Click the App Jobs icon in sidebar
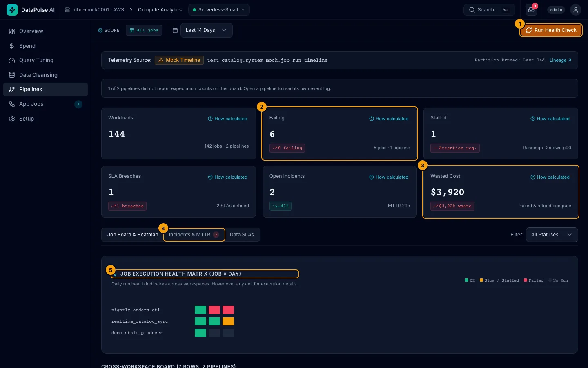 12,104
